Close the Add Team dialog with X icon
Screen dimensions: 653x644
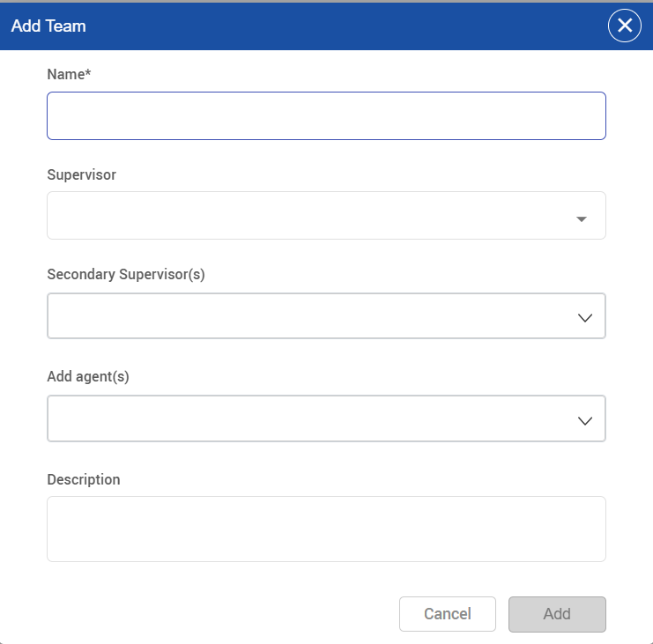pos(624,26)
